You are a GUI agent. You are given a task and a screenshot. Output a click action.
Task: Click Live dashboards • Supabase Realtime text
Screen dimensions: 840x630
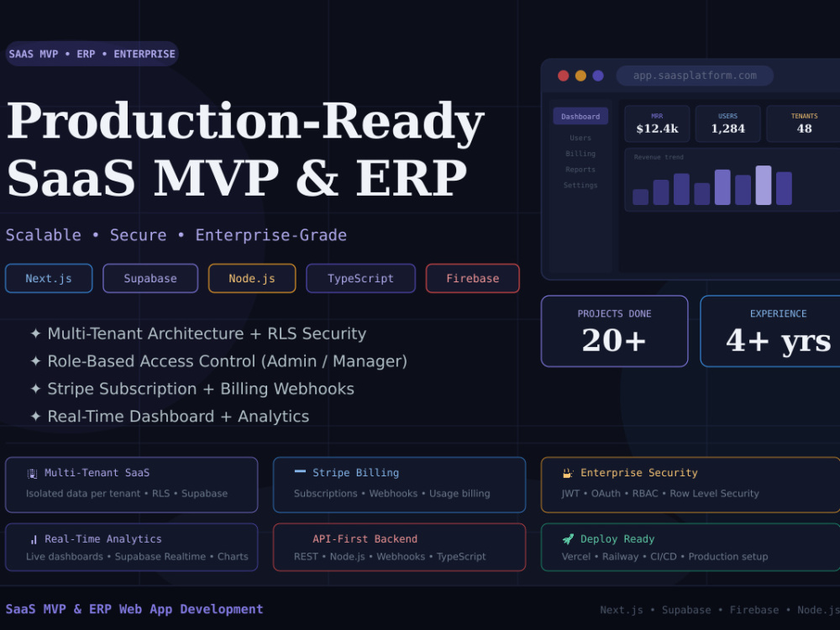(x=137, y=557)
